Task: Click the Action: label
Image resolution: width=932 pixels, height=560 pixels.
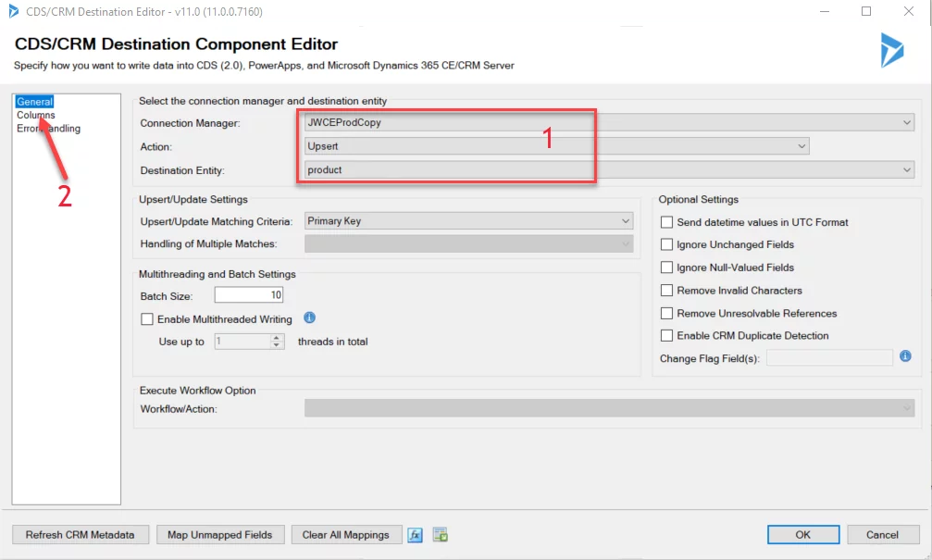Action: click(x=155, y=147)
